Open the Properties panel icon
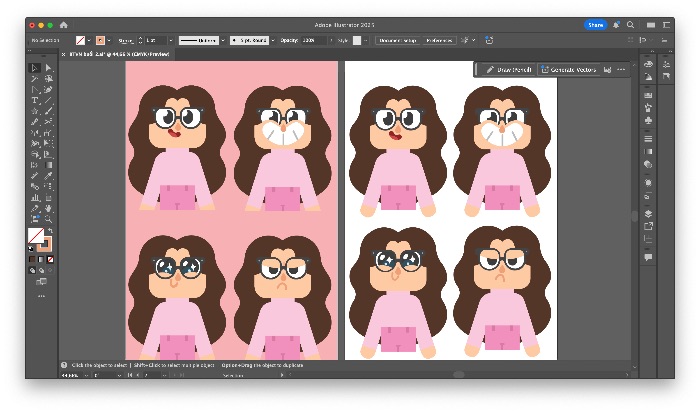This screenshot has width=700, height=412. coord(666,64)
